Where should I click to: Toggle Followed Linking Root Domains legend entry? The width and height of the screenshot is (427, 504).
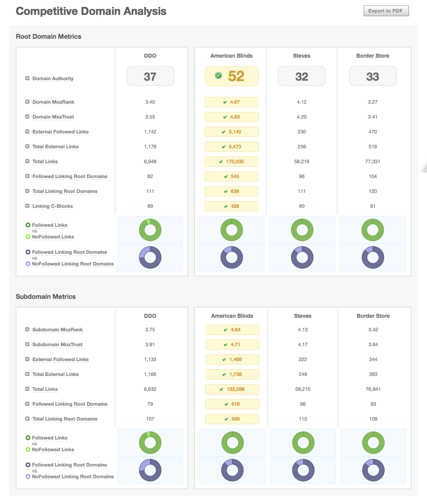(x=69, y=252)
